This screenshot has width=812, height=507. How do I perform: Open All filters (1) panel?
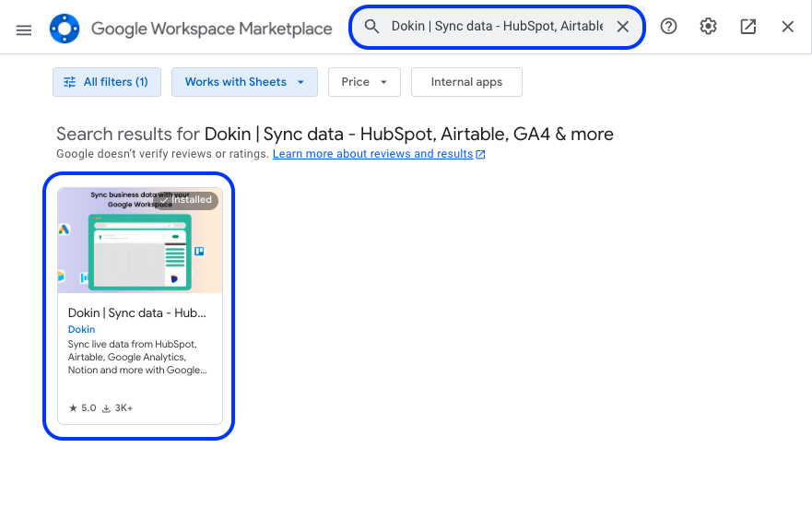coord(107,82)
